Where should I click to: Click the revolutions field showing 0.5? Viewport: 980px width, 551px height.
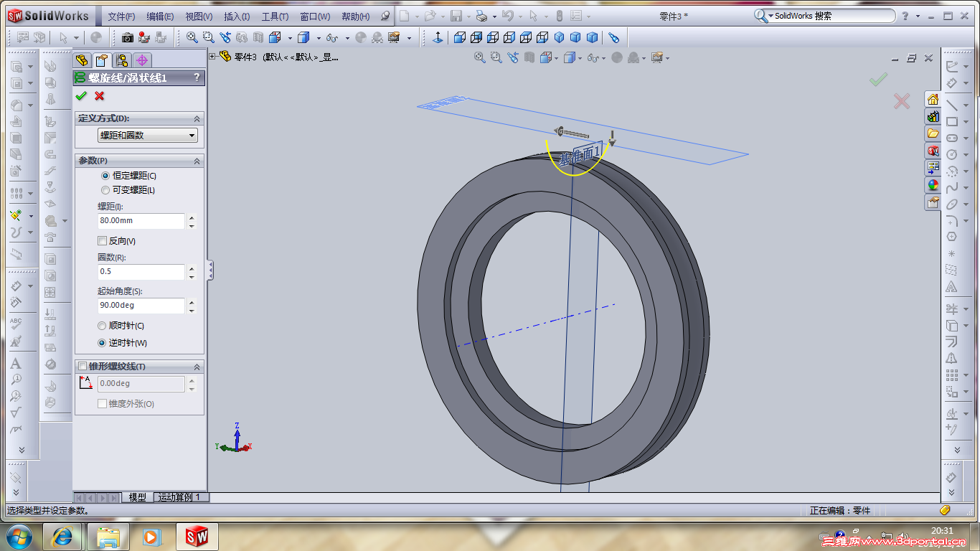point(141,272)
